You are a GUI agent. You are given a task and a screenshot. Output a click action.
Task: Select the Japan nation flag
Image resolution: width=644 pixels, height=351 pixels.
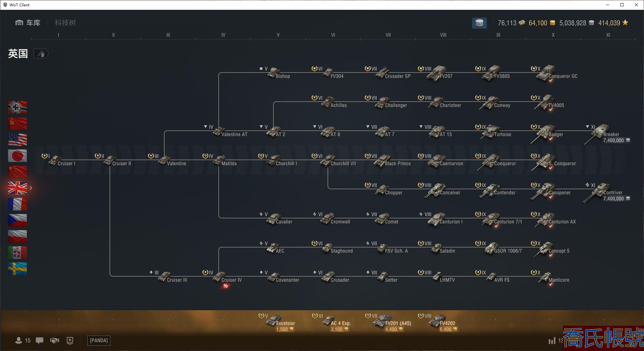pos(17,156)
